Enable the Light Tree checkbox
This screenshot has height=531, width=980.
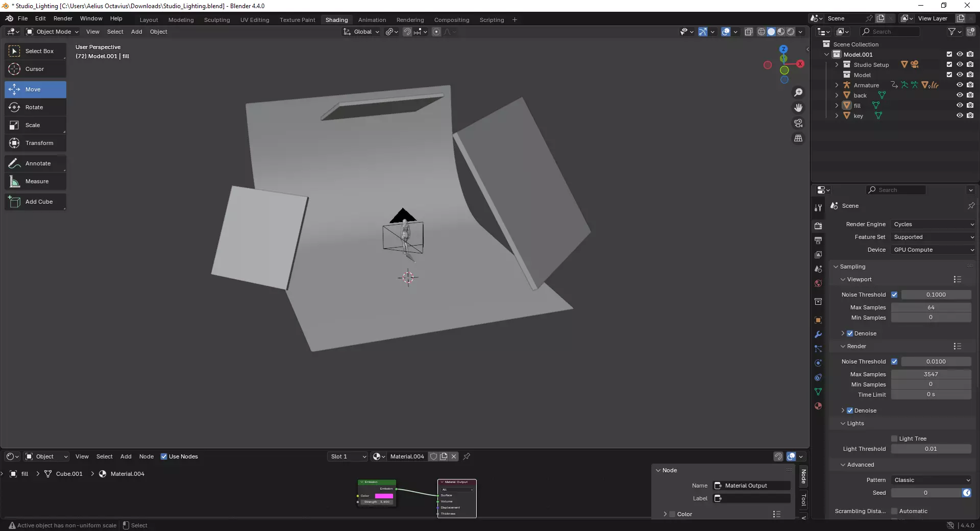click(x=894, y=439)
